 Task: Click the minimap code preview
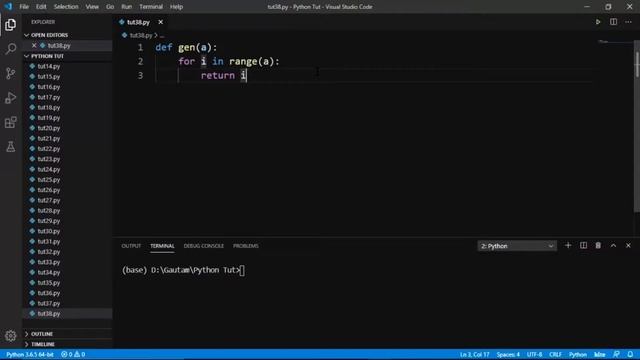click(x=603, y=42)
